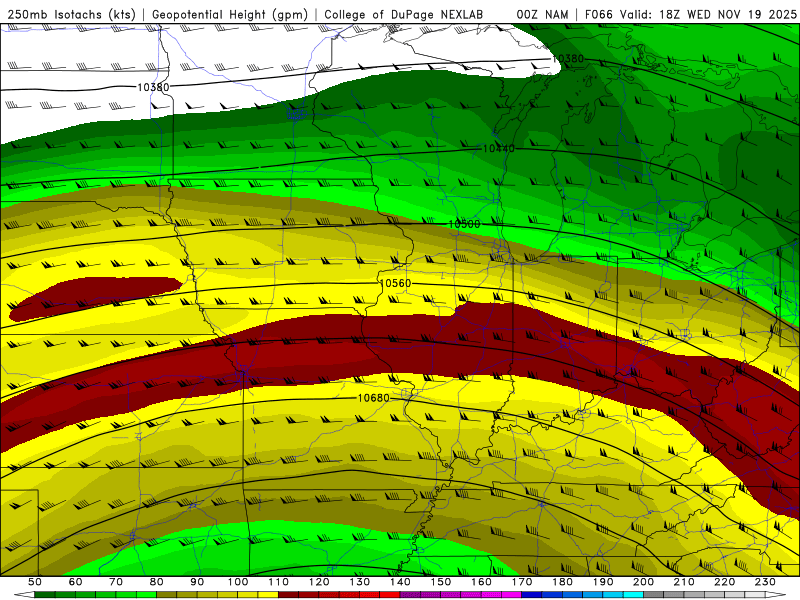Image resolution: width=800 pixels, height=600 pixels.
Task: Click the 170 knot scale label
Action: coord(522,582)
